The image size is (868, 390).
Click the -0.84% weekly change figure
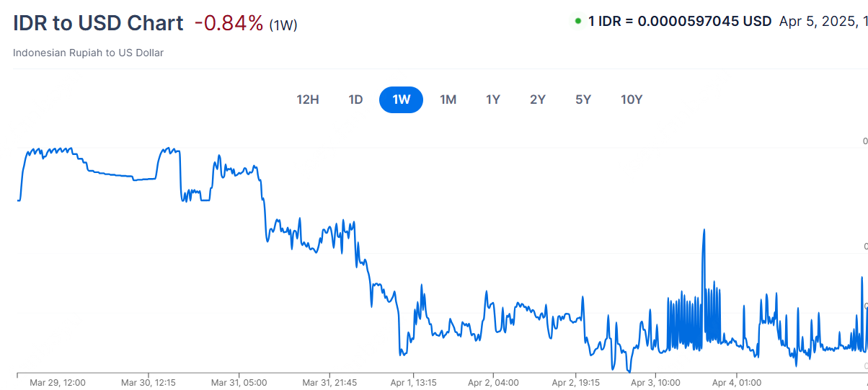tap(229, 23)
